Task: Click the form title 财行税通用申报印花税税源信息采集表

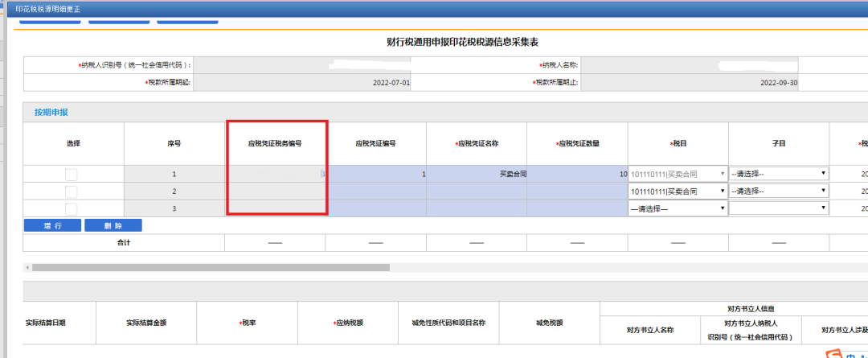Action: (x=463, y=42)
